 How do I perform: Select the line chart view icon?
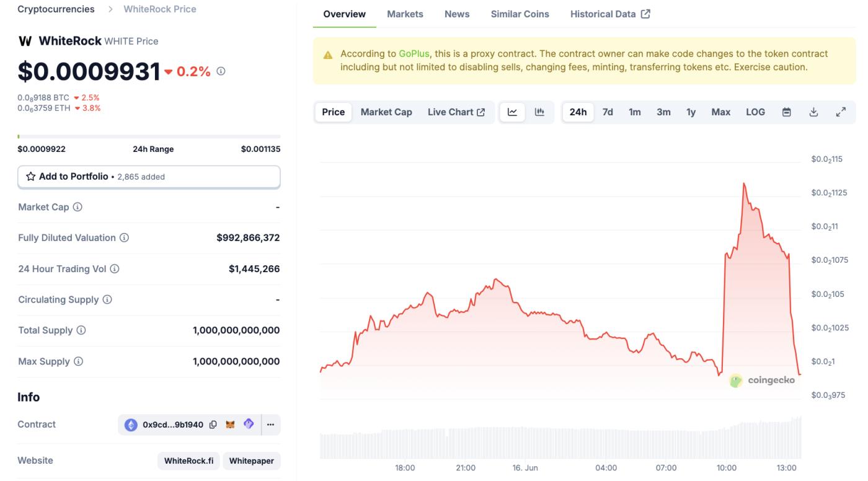coord(511,112)
